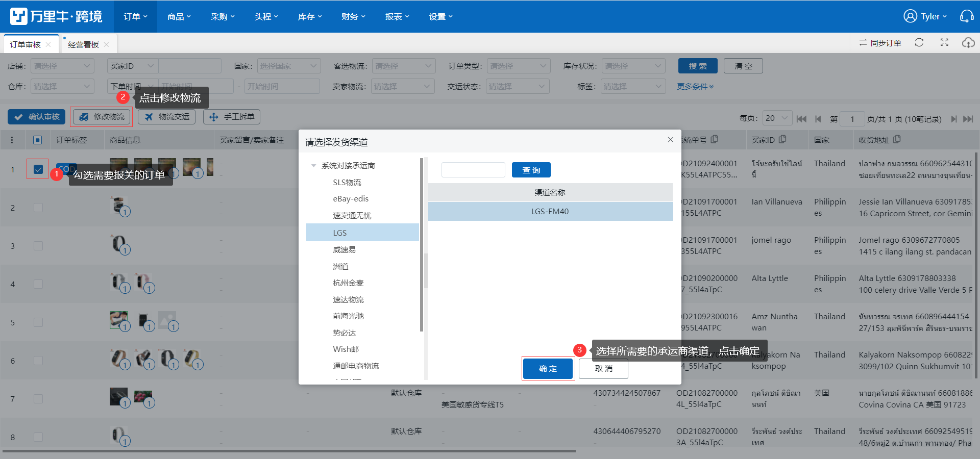980x459 pixels.
Task: Open the 客选物流 dropdown
Action: 403,66
